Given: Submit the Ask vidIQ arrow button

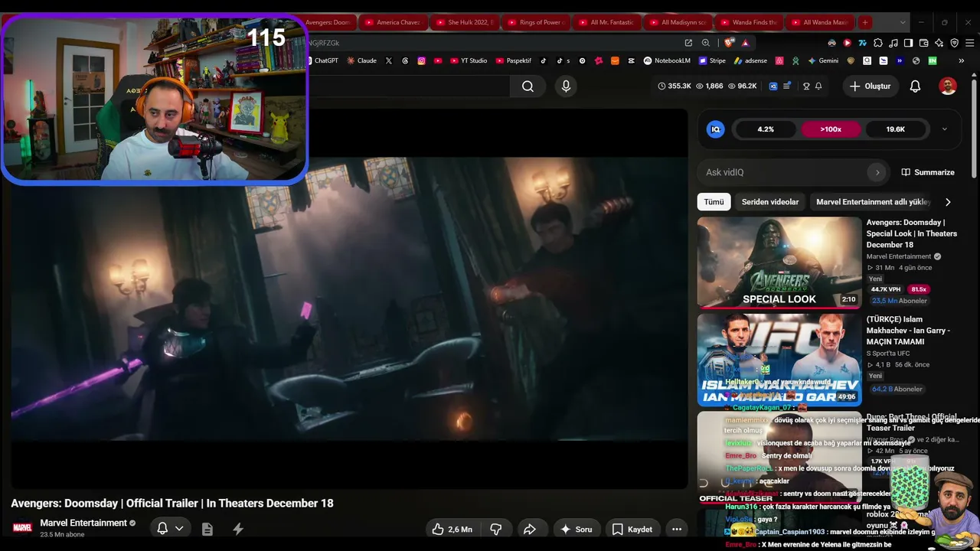Looking at the screenshot, I should (877, 172).
